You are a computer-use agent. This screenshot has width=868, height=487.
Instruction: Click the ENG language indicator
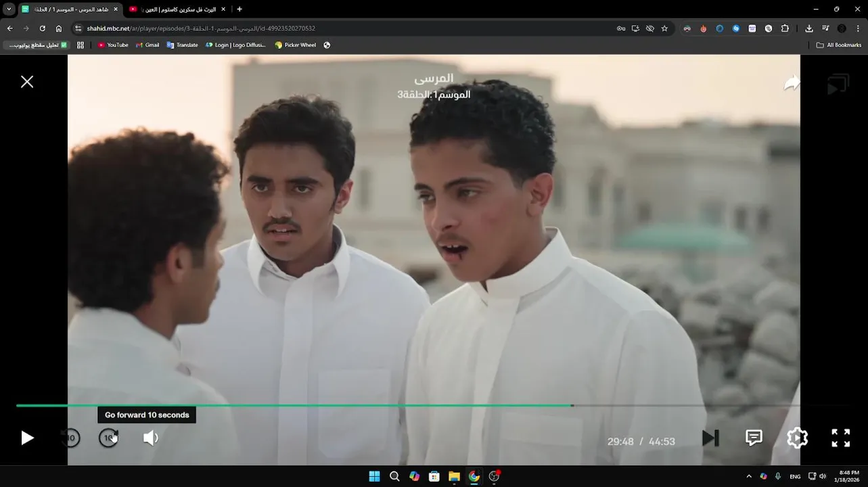pyautogui.click(x=795, y=476)
